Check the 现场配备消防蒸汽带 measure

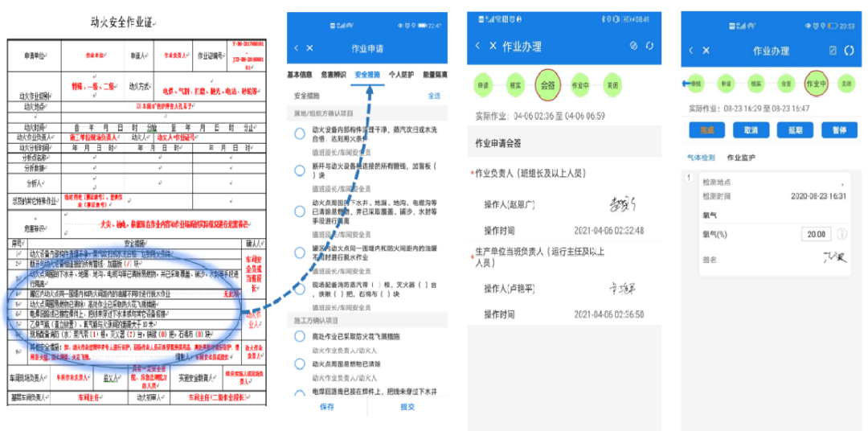pyautogui.click(x=299, y=289)
